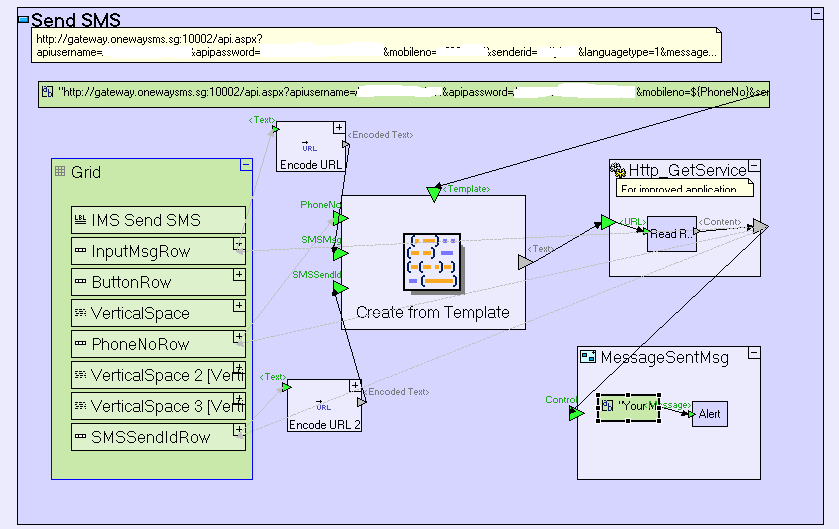Click the Create from Template block icon
The height and width of the screenshot is (529, 839).
(433, 260)
